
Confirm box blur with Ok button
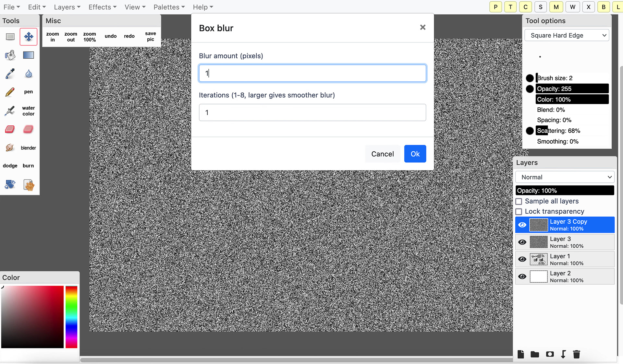[x=415, y=154]
